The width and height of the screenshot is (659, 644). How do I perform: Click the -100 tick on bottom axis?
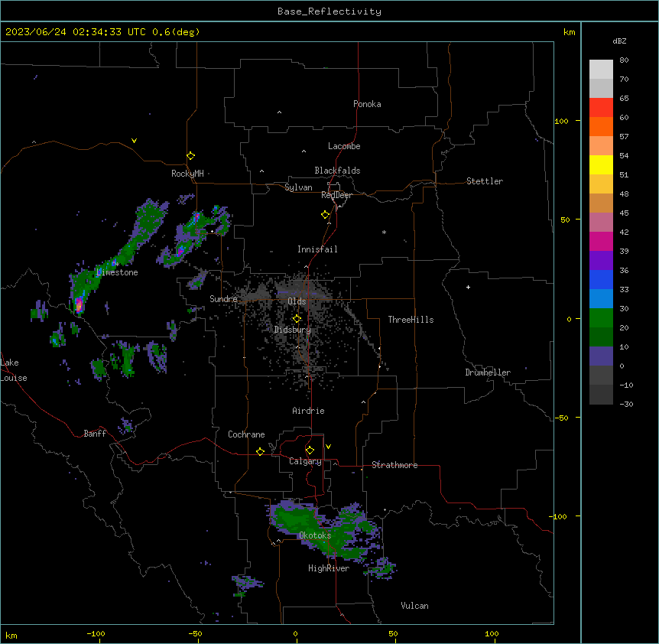pos(96,634)
